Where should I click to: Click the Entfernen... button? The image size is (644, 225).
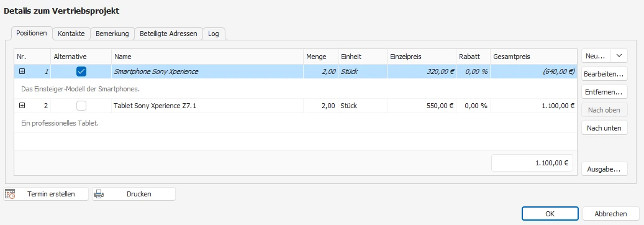[x=605, y=92]
